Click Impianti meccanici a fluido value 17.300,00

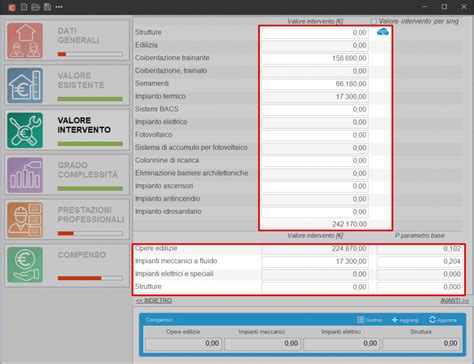point(315,262)
